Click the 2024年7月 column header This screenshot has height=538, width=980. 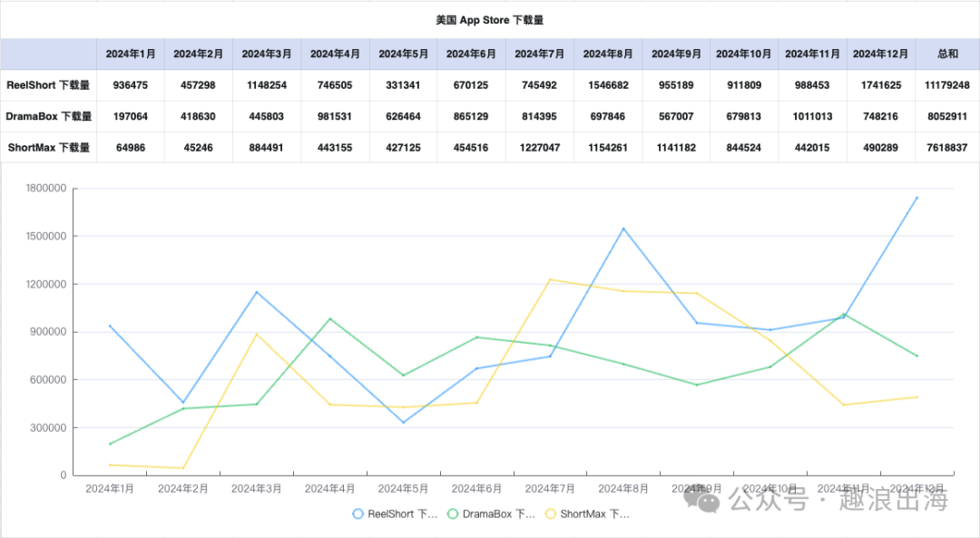point(539,54)
